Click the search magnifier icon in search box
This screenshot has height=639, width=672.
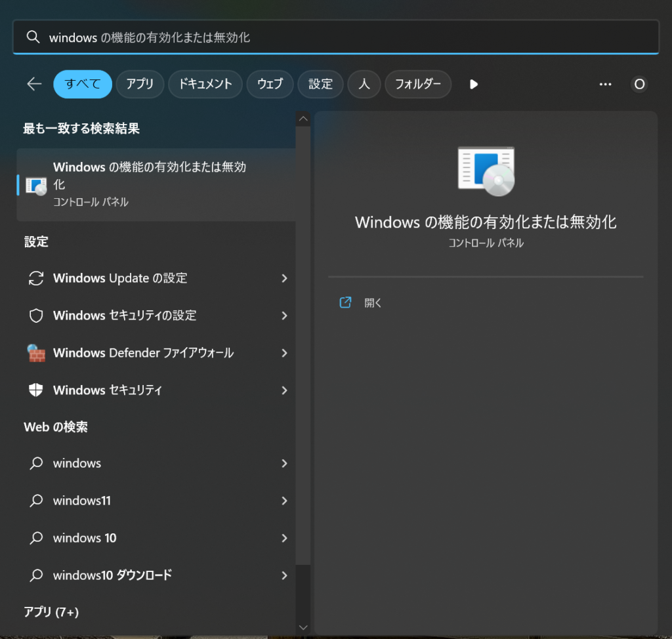[x=33, y=37]
